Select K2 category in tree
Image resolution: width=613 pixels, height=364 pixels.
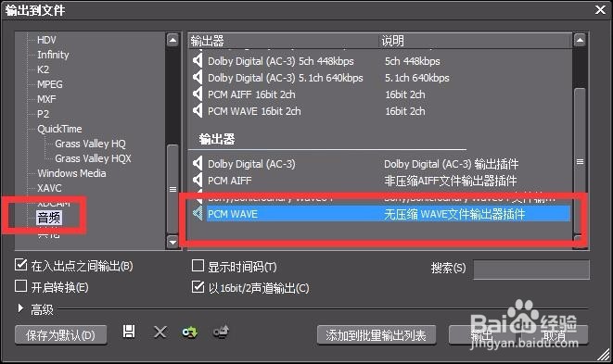(43, 69)
